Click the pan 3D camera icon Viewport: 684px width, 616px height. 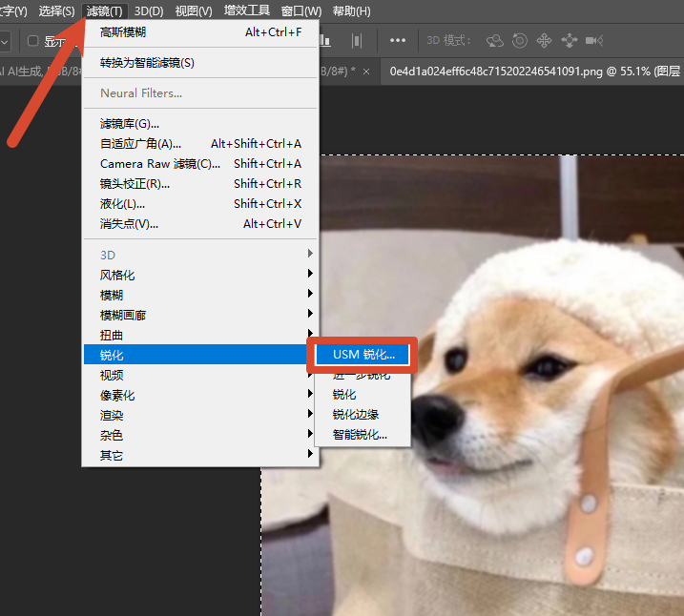(544, 41)
